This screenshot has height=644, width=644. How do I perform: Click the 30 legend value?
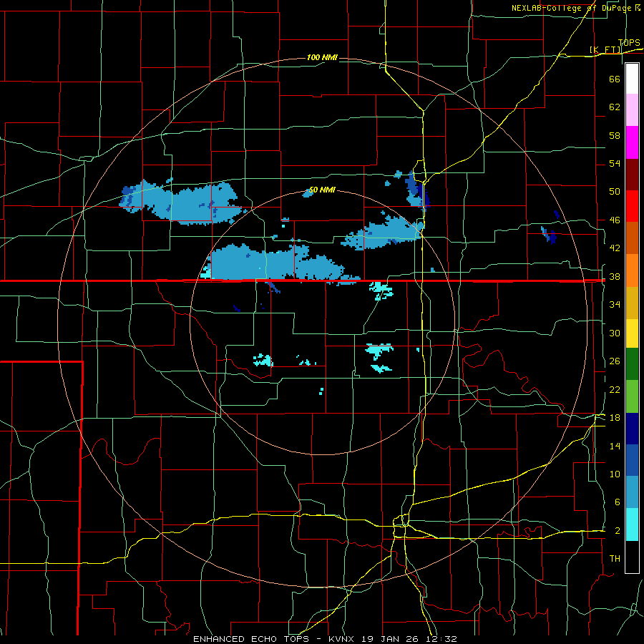pyautogui.click(x=615, y=333)
